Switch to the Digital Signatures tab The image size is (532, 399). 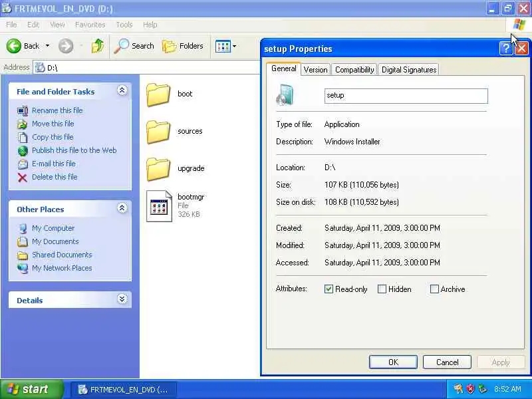tap(409, 70)
